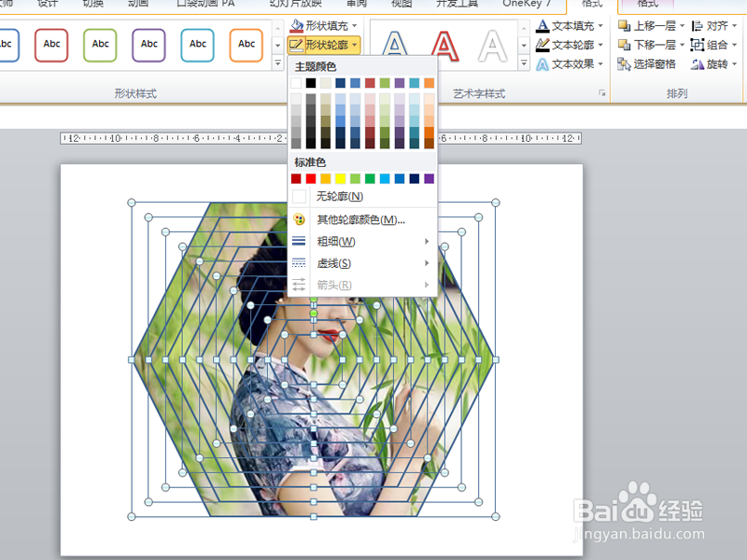Image resolution: width=747 pixels, height=560 pixels.
Task: Open the Text Fill dropdown arrow
Action: click(x=600, y=25)
